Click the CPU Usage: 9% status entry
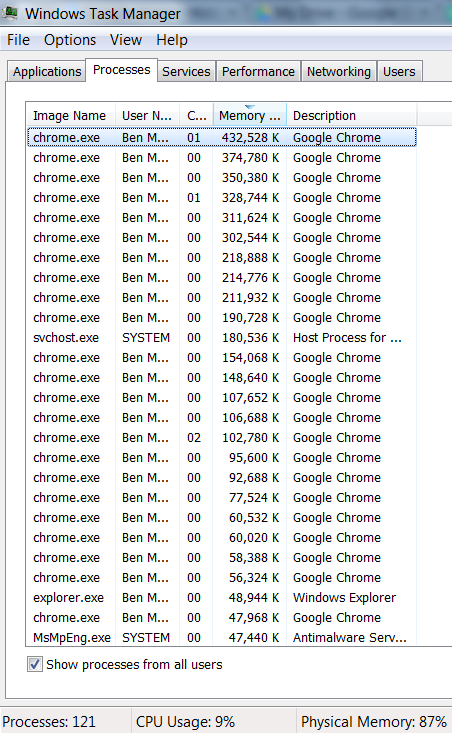This screenshot has height=734, width=452. (185, 721)
